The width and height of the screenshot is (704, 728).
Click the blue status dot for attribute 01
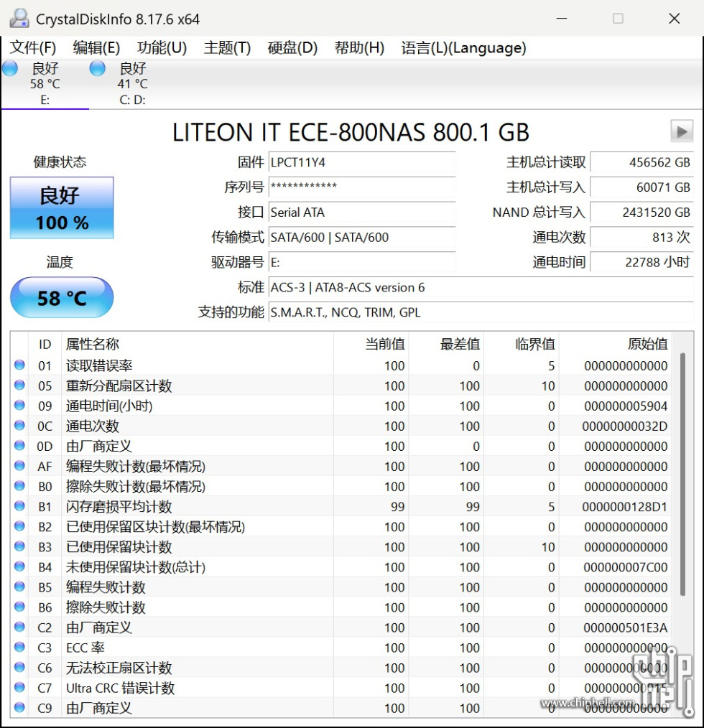click(19, 365)
